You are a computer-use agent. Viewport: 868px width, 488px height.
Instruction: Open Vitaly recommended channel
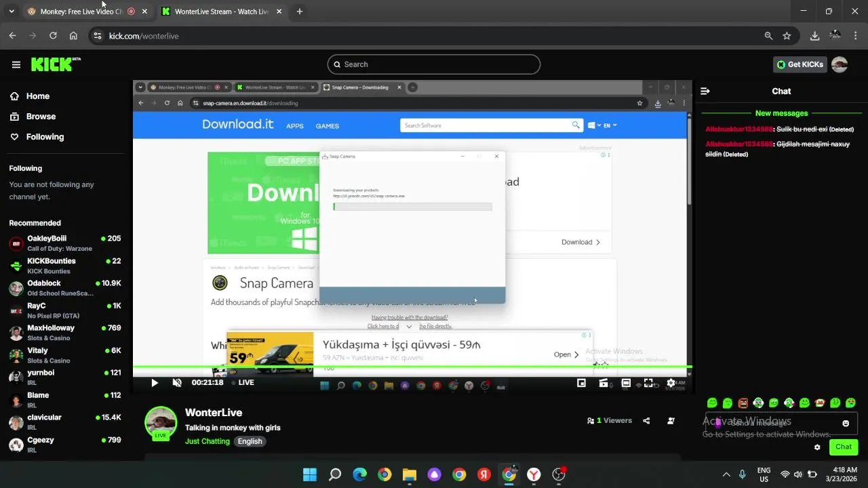tap(65, 355)
